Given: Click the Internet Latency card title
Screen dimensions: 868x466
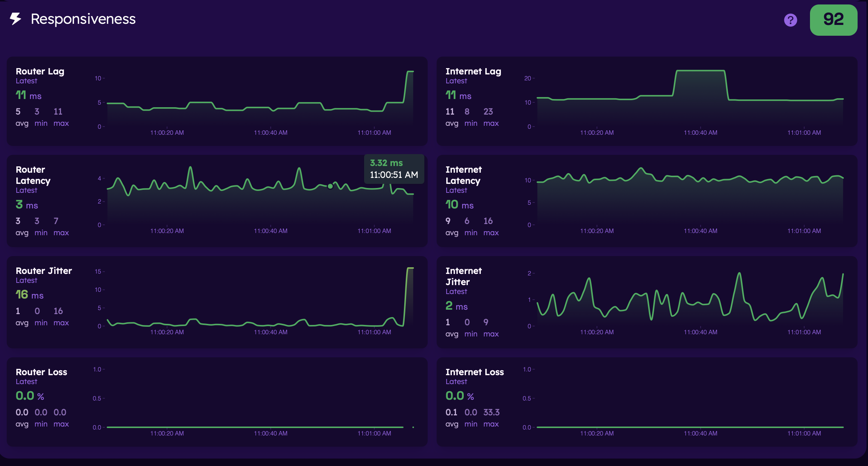Looking at the screenshot, I should (x=463, y=175).
